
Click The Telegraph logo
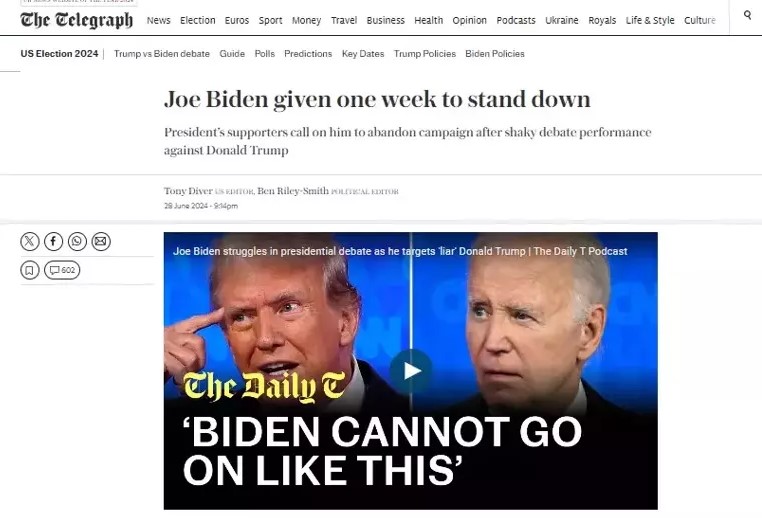click(x=76, y=20)
